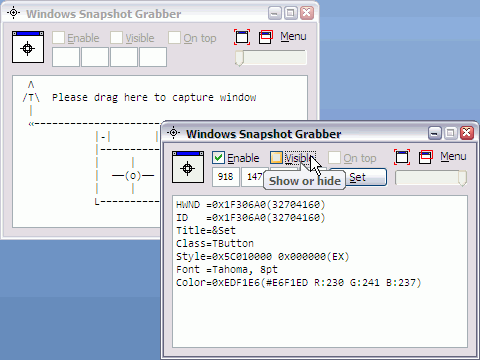Close the front Windows Snapshot Grabber window
The height and width of the screenshot is (360, 480).
tap(467, 133)
